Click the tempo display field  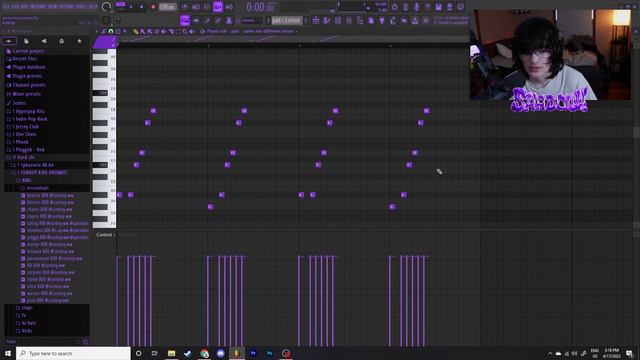tap(167, 7)
